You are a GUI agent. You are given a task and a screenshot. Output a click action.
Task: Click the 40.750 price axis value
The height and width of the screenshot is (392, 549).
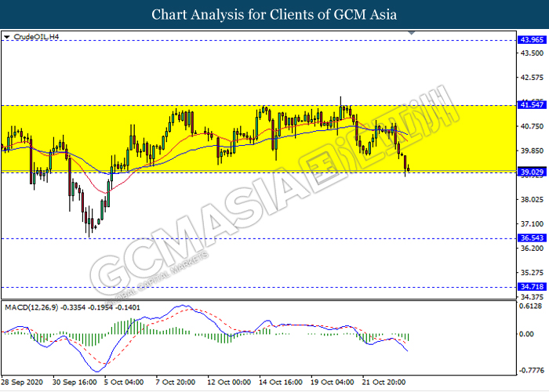pos(532,126)
